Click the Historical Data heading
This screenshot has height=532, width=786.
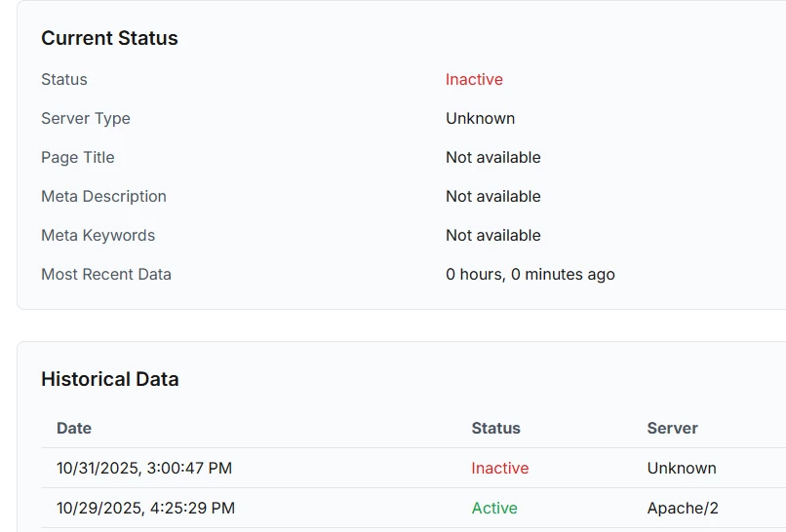tap(110, 380)
